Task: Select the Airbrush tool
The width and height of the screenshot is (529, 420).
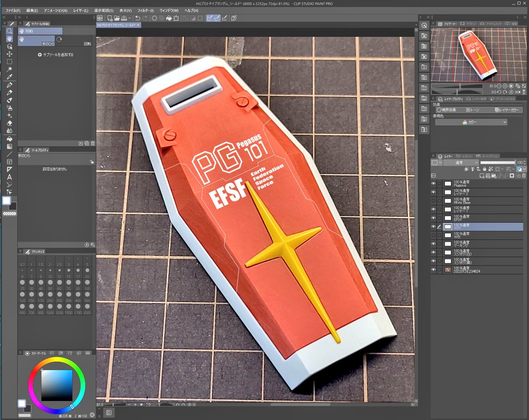Action: 9,108
